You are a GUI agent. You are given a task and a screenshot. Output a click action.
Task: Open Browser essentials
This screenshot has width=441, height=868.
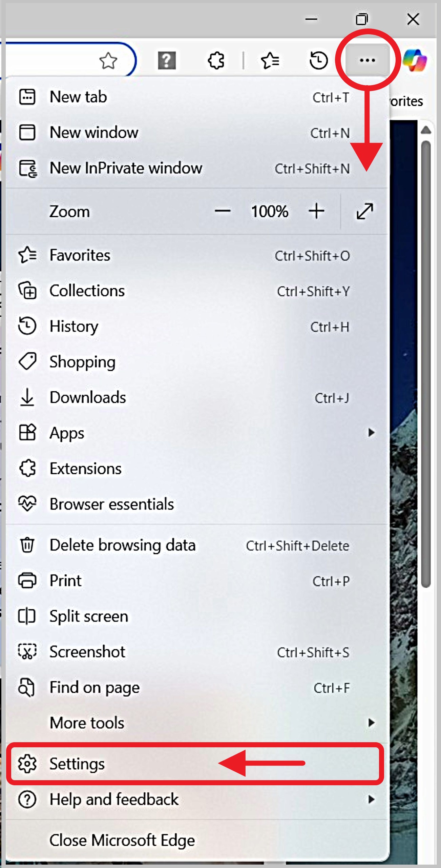pos(111,504)
